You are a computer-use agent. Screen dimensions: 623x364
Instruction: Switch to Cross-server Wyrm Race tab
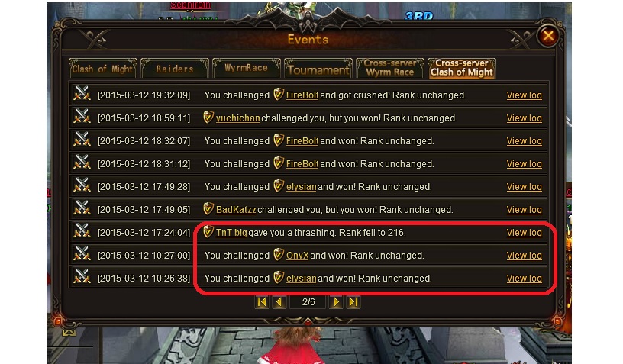390,68
